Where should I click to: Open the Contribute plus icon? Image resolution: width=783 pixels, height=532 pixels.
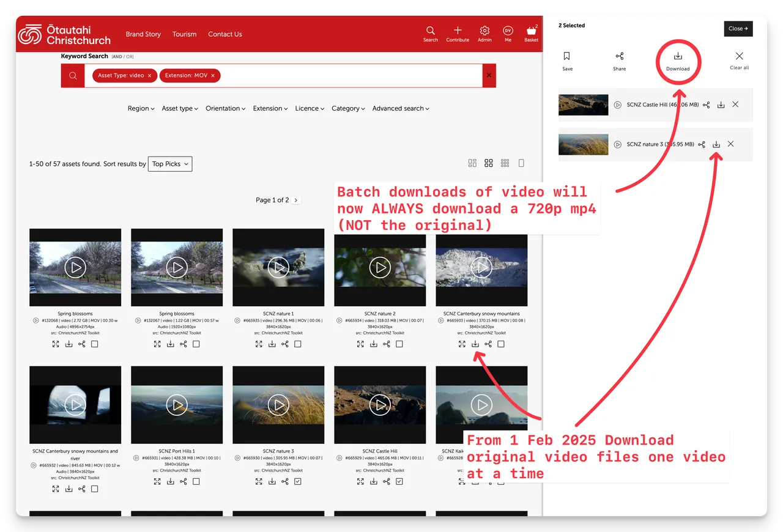pyautogui.click(x=458, y=31)
